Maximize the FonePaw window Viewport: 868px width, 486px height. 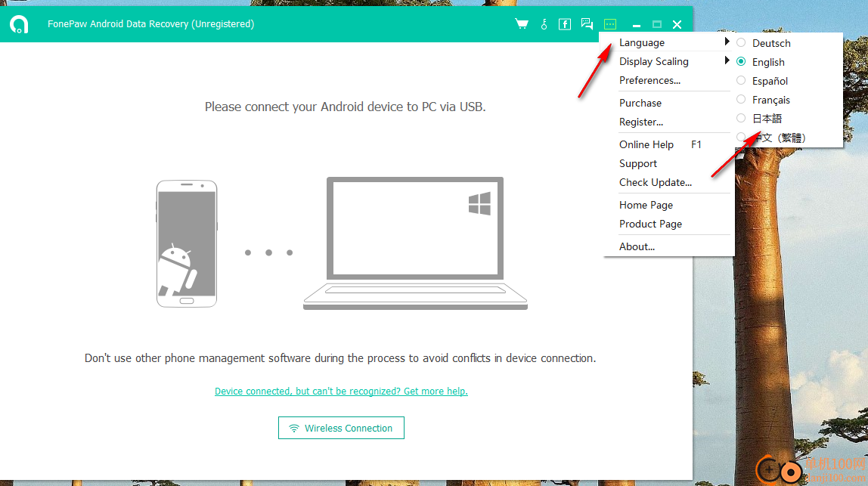pos(657,24)
